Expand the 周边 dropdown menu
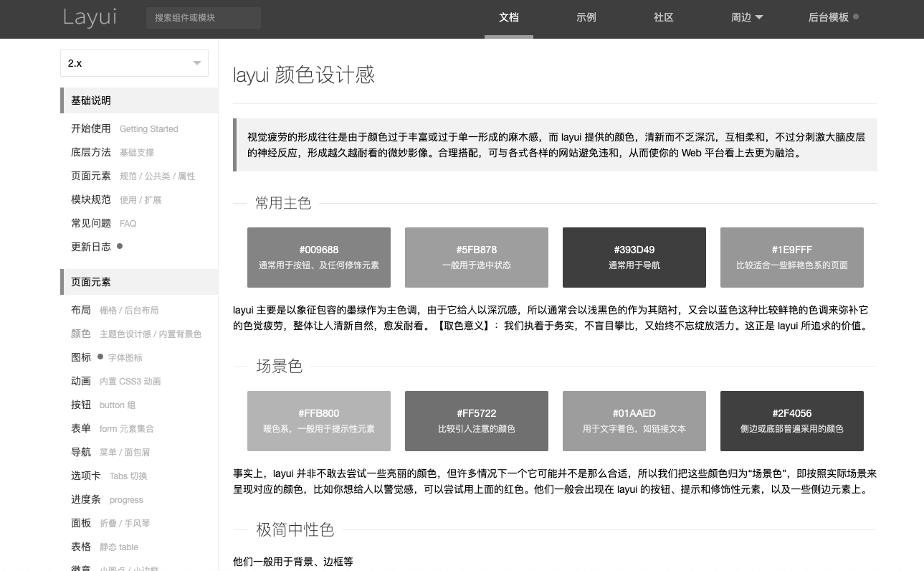924x571 pixels. tap(747, 18)
